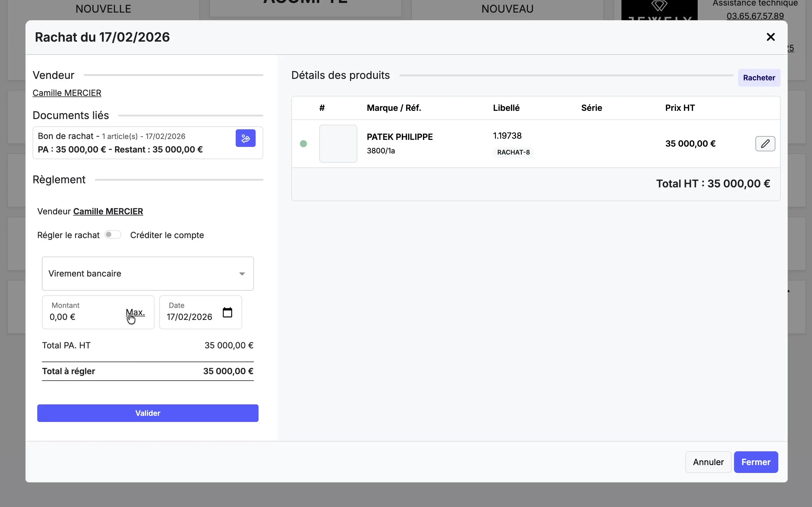Click the RACHAT-8 tag
Screen dimensions: 812x507
point(513,152)
